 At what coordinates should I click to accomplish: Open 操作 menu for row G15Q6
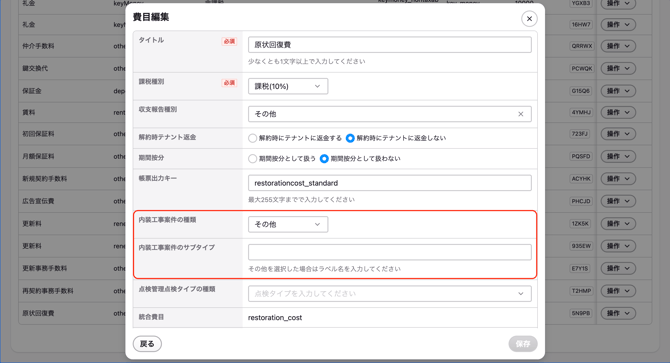click(618, 91)
